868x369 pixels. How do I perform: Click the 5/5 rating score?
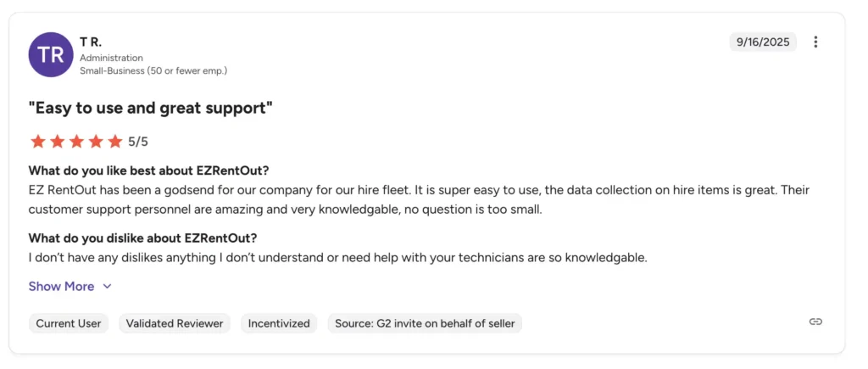click(138, 142)
